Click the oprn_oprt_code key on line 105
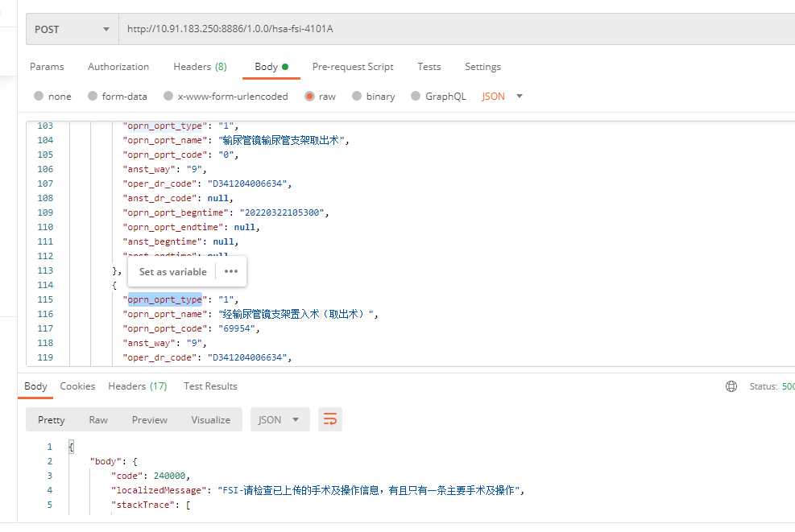This screenshot has height=532, width=795. 165,155
